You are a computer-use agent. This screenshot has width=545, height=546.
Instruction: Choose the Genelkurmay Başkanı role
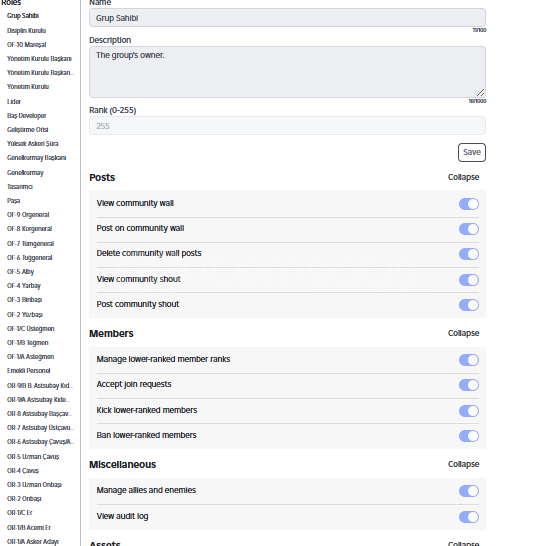point(37,158)
